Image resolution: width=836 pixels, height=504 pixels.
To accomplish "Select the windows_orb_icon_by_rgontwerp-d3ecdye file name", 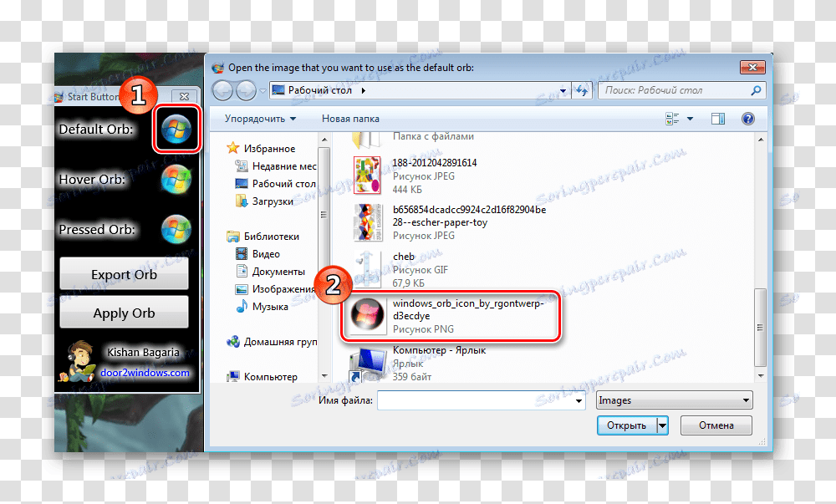I will point(468,309).
